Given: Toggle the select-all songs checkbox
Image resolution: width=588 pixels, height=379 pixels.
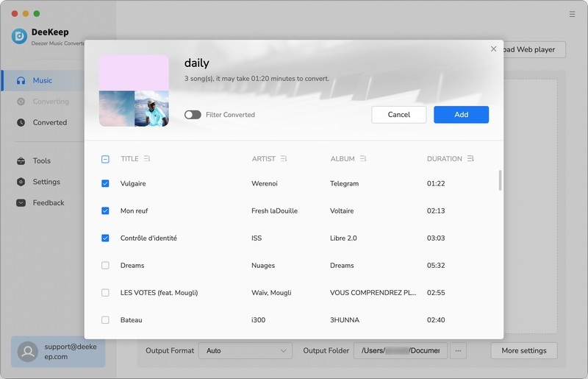Looking at the screenshot, I should (x=105, y=159).
